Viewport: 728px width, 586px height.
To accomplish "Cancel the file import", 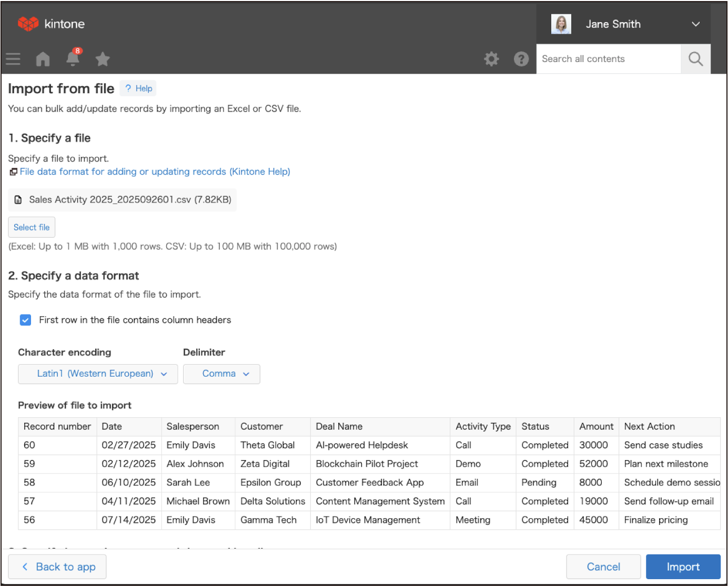I will pyautogui.click(x=603, y=567).
